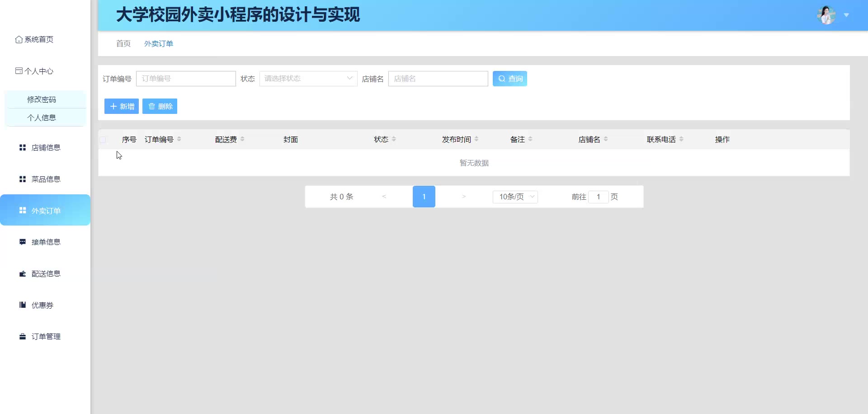Image resolution: width=868 pixels, height=414 pixels.
Task: Click the briefcase icon next to 订单管理
Action: tap(23, 336)
